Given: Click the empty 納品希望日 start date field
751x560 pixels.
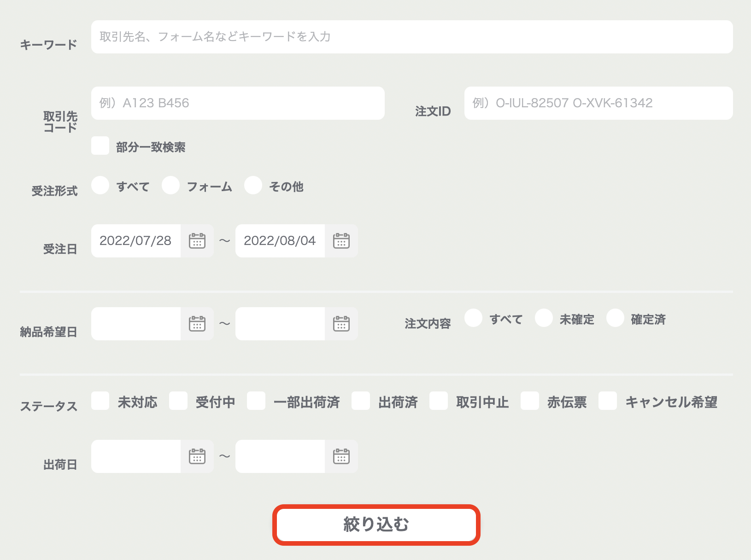Looking at the screenshot, I should click(136, 324).
